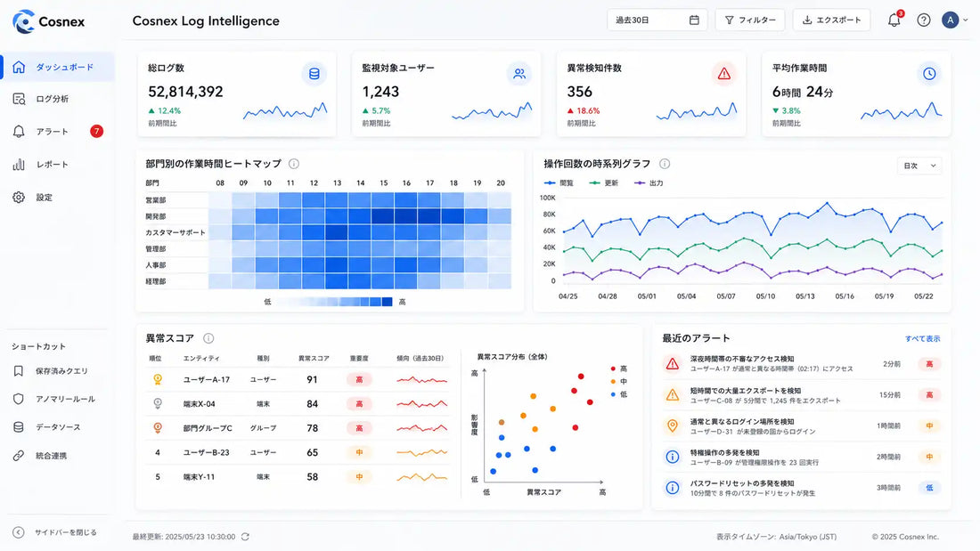The width and height of the screenshot is (980, 551).
Task: Click the info icon of パスワードリセット alert
Action: 673,487
